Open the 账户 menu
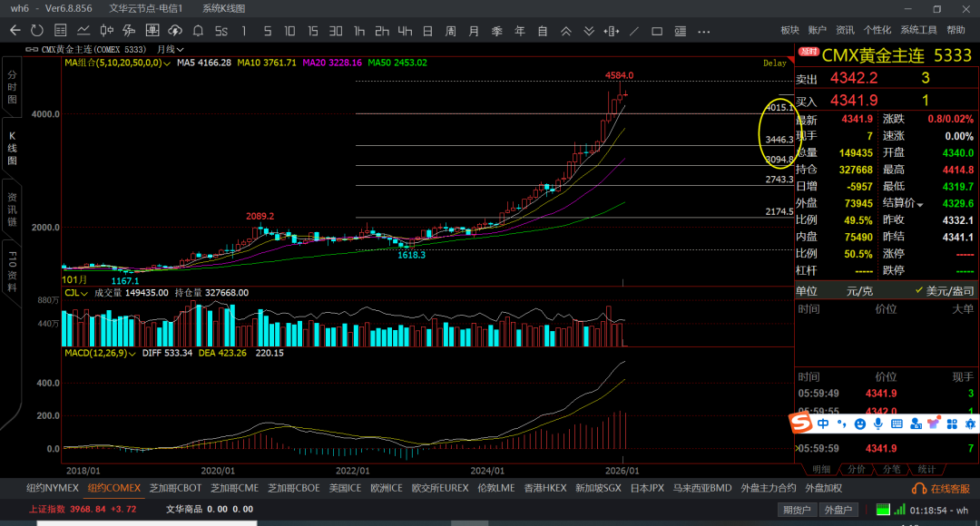Image resolution: width=980 pixels, height=526 pixels. pos(817,30)
